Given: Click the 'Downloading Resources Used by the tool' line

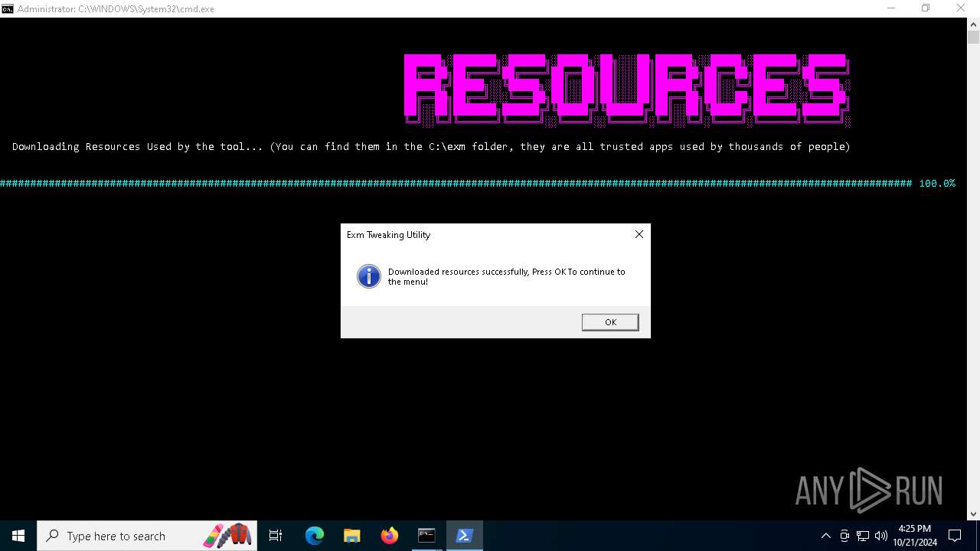Looking at the screenshot, I should (x=431, y=146).
